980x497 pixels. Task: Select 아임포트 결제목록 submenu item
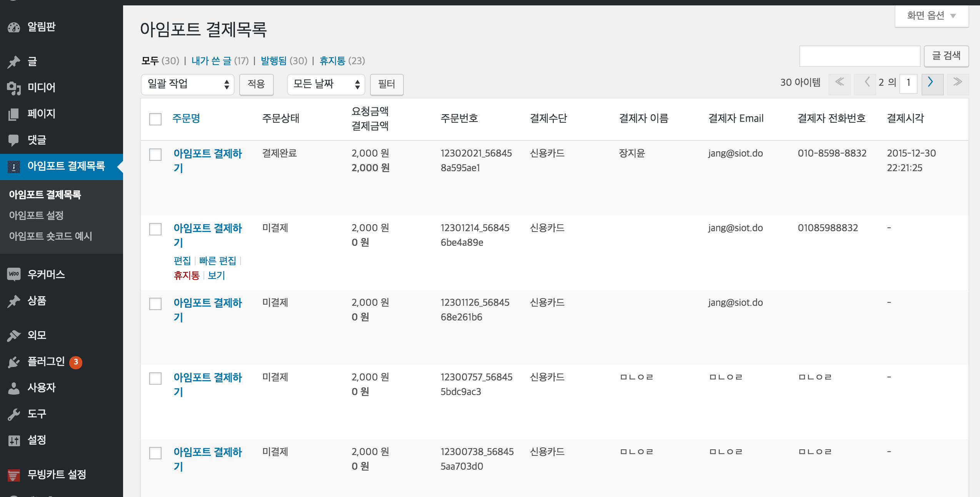(45, 195)
